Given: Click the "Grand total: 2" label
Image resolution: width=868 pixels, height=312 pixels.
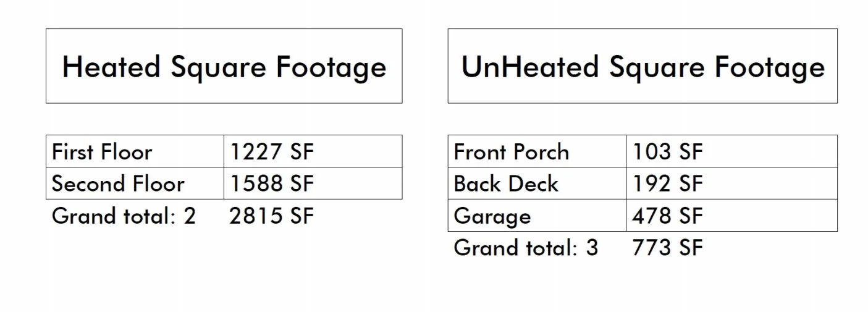Looking at the screenshot, I should pyautogui.click(x=124, y=216).
